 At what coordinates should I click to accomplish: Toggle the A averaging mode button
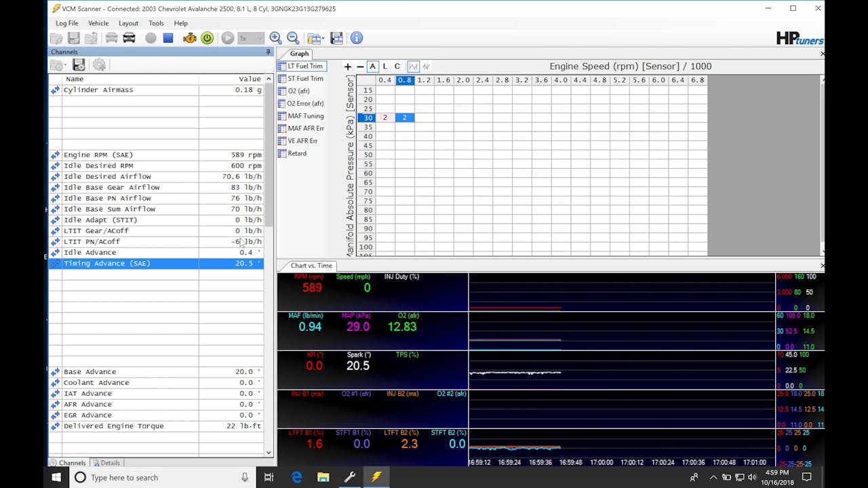pos(372,66)
